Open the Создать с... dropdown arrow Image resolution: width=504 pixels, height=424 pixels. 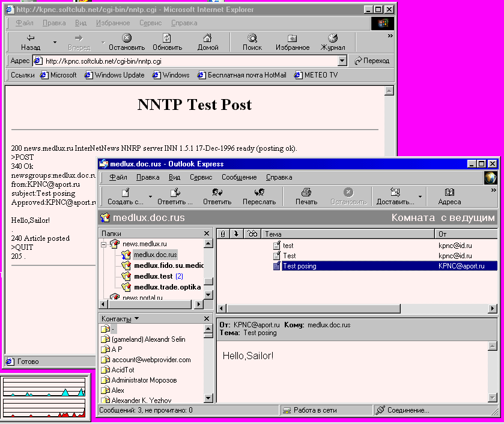pyautogui.click(x=150, y=197)
